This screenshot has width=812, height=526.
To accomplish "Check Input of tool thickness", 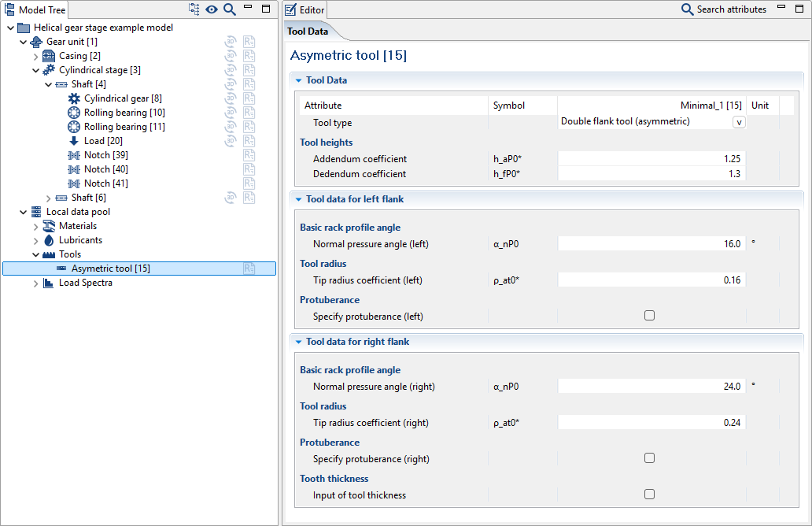I will [649, 494].
